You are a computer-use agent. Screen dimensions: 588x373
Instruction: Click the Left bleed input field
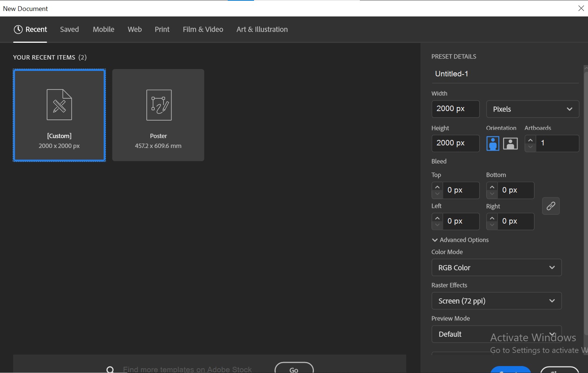click(461, 221)
